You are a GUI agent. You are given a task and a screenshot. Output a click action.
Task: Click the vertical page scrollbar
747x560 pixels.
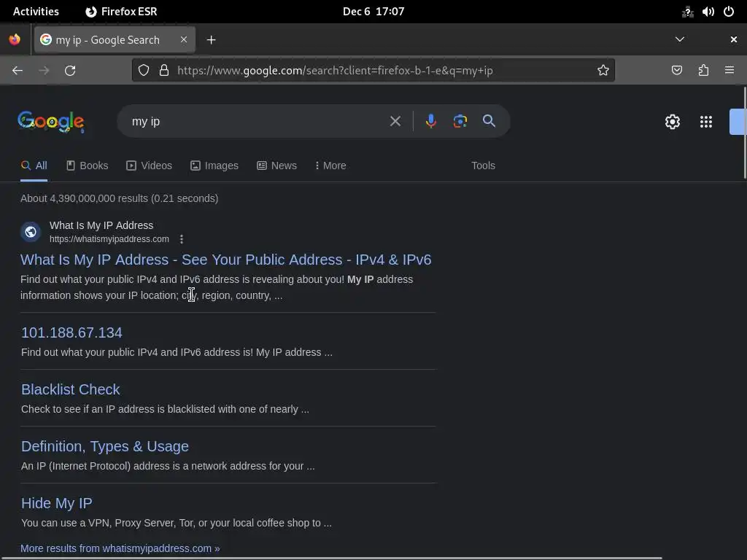coord(745,133)
